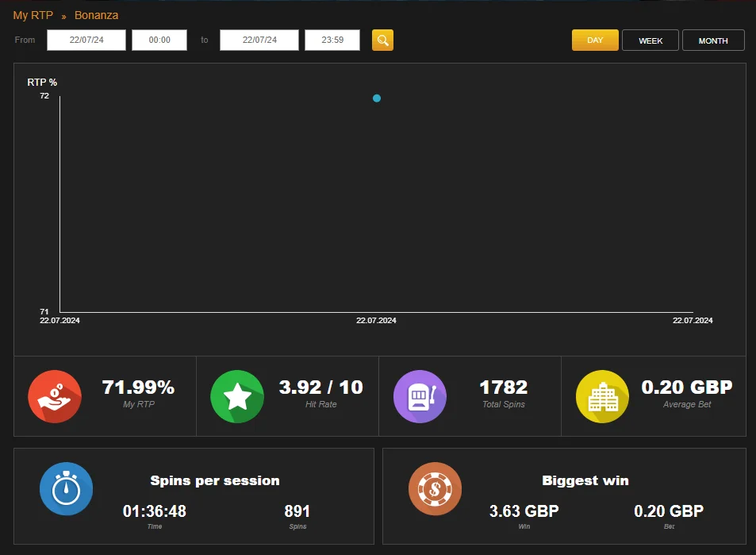Click the purple slot machine icon

point(420,397)
